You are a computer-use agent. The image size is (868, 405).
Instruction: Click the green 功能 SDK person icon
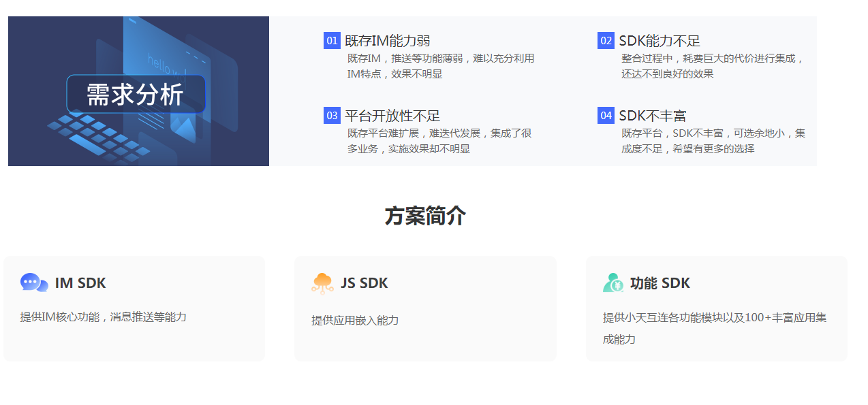click(613, 282)
